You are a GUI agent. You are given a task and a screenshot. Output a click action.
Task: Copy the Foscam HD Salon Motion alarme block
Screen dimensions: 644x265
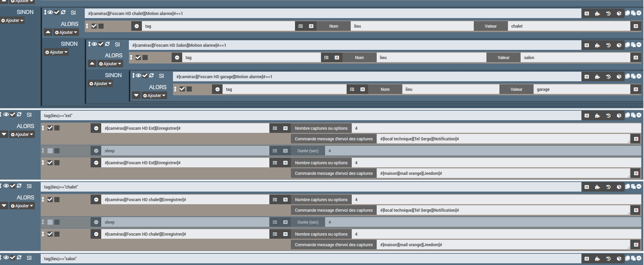point(628,45)
